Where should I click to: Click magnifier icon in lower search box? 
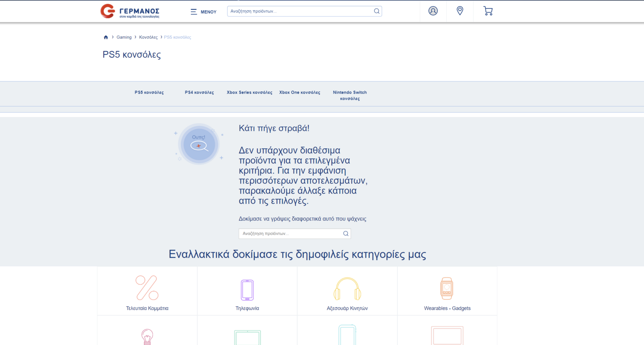click(346, 234)
